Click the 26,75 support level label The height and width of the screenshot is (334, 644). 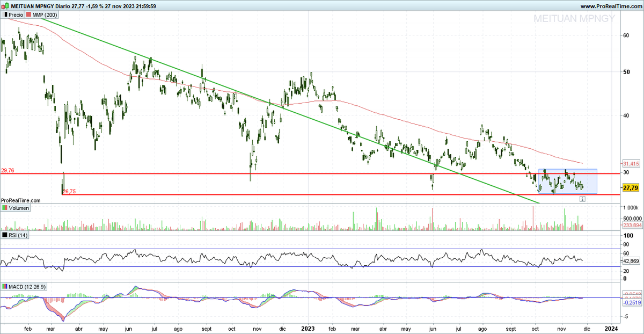(x=69, y=191)
